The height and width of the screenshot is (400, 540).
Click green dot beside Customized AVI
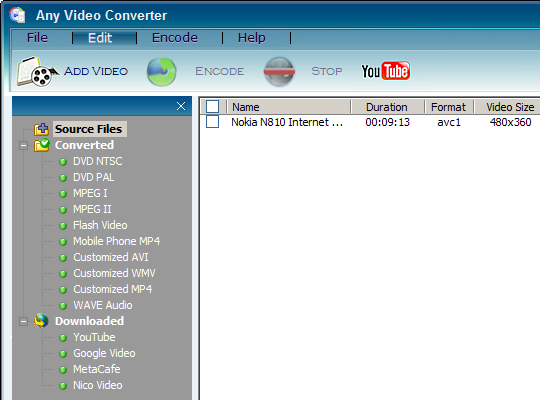[63, 258]
